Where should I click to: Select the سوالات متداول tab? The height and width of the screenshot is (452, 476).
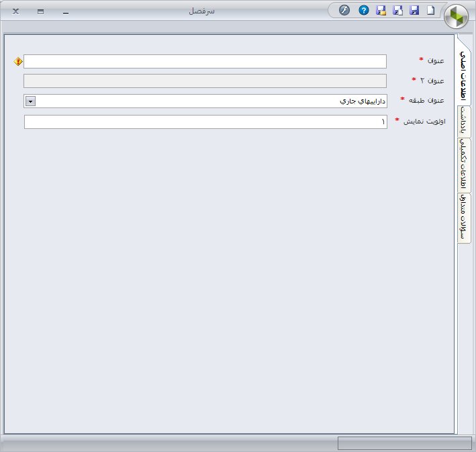point(463,218)
